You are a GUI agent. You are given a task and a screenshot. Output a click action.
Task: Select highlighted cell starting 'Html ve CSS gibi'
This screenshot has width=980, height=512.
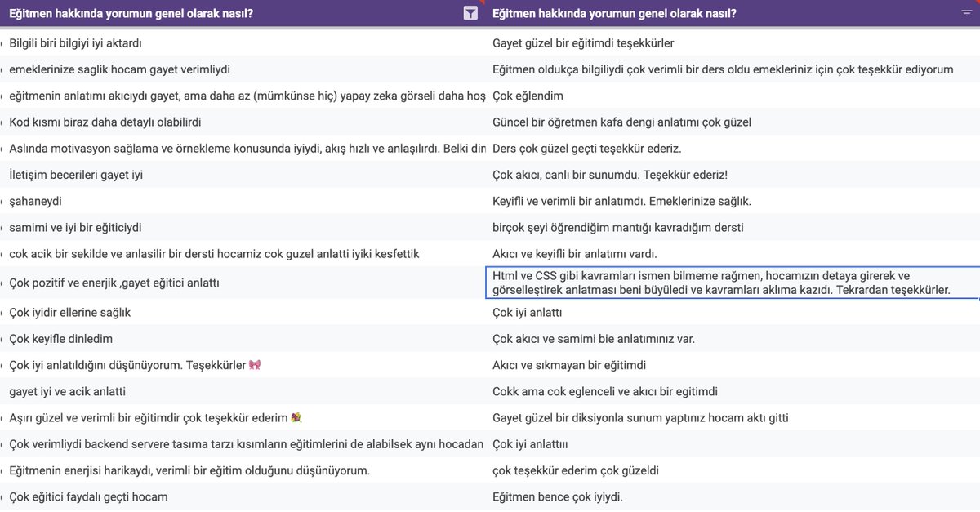coord(733,283)
